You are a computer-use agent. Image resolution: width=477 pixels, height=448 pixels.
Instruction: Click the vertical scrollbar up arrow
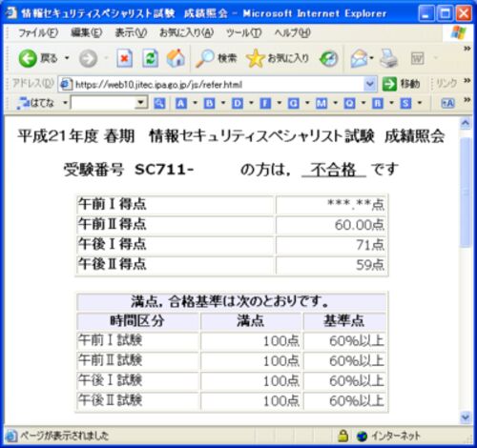pos(466,123)
